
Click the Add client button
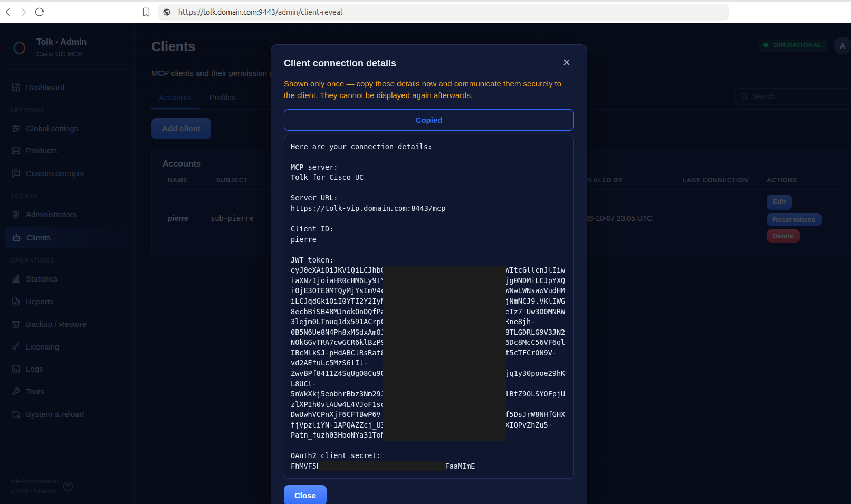181,129
